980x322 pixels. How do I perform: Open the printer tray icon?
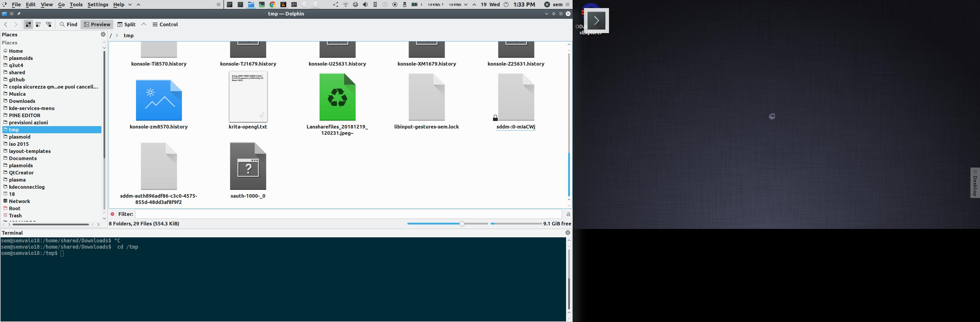(x=355, y=4)
